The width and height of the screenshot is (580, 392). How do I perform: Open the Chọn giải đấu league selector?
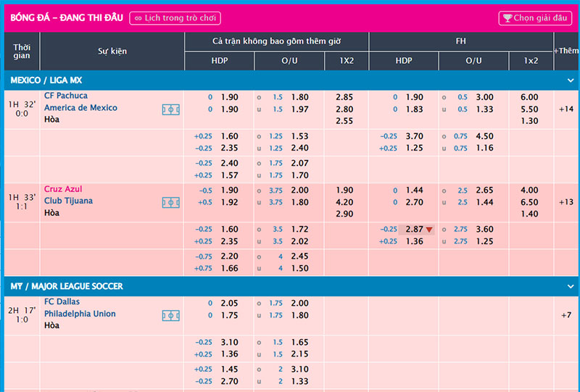[x=535, y=18]
